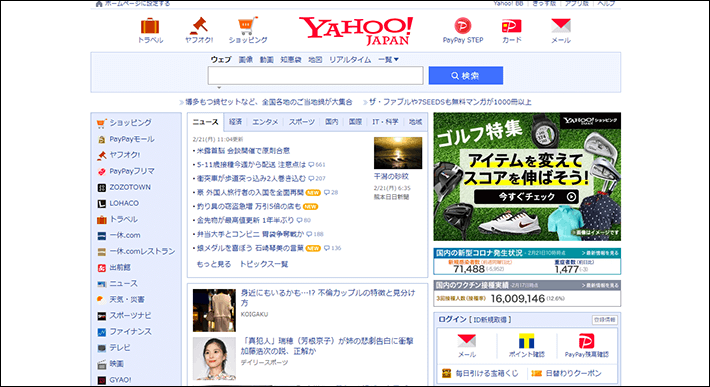The height and width of the screenshot is (387, 710).
Task: Click the トラベル suitcase icon in sidebar
Action: tap(101, 220)
